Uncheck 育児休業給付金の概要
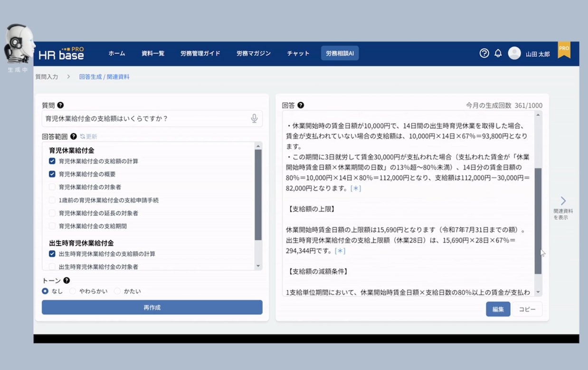Screen dimensions: 588x370 [52, 174]
